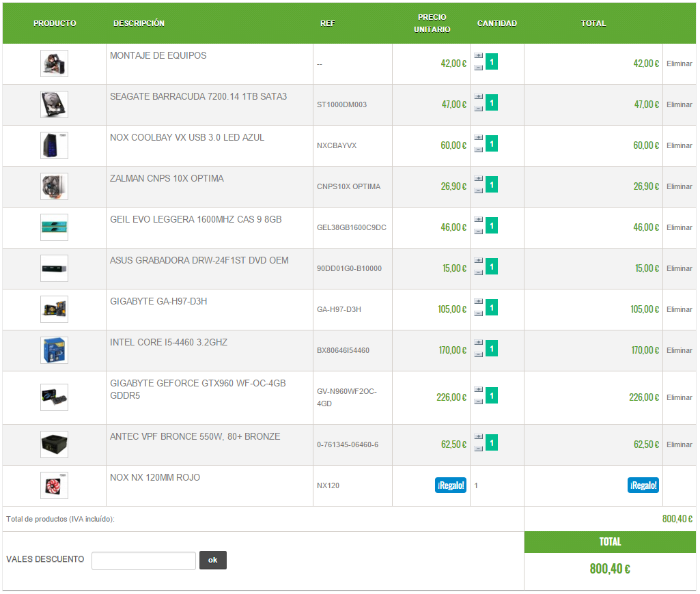Open INTEL CORE I5 box thumbnail

point(54,350)
